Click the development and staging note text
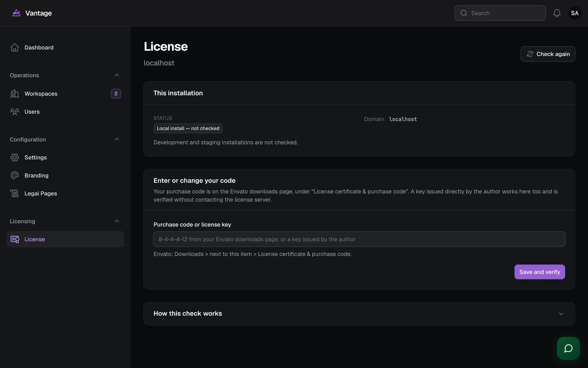 coord(226,143)
